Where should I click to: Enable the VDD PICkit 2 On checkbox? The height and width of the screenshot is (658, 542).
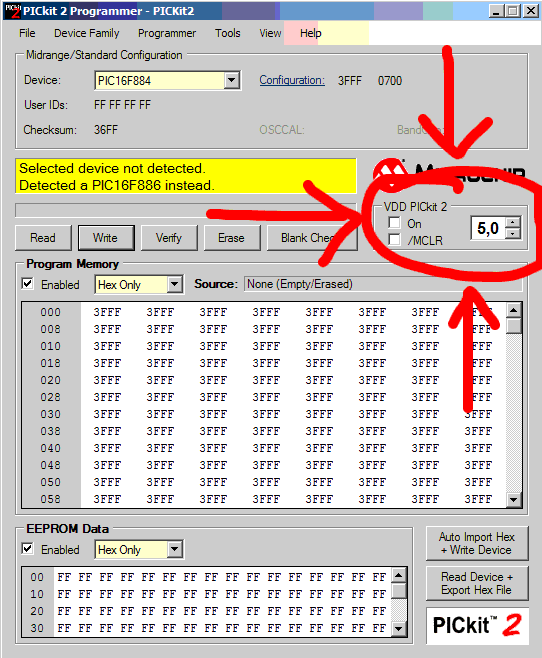point(394,223)
